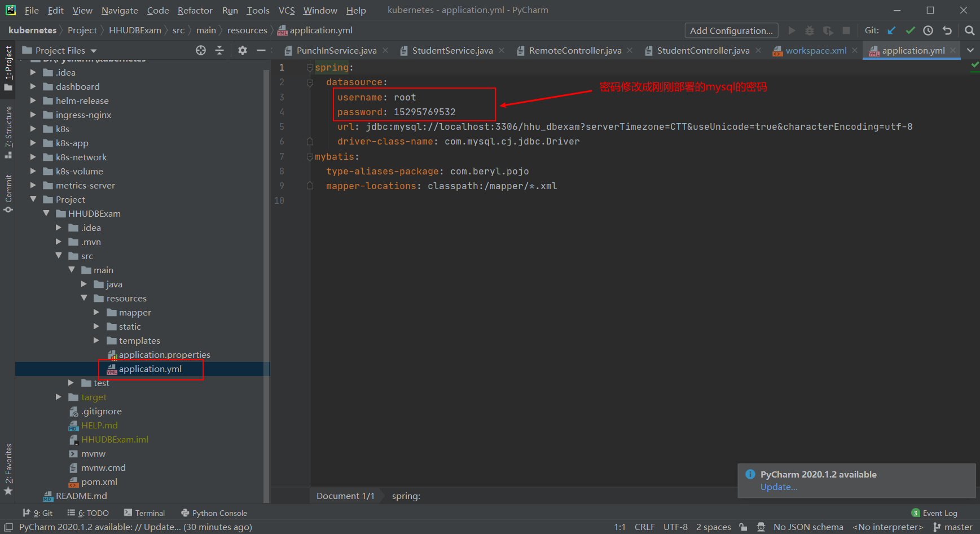This screenshot has height=534, width=980.
Task: Toggle the Python Console tool window
Action: pyautogui.click(x=214, y=513)
